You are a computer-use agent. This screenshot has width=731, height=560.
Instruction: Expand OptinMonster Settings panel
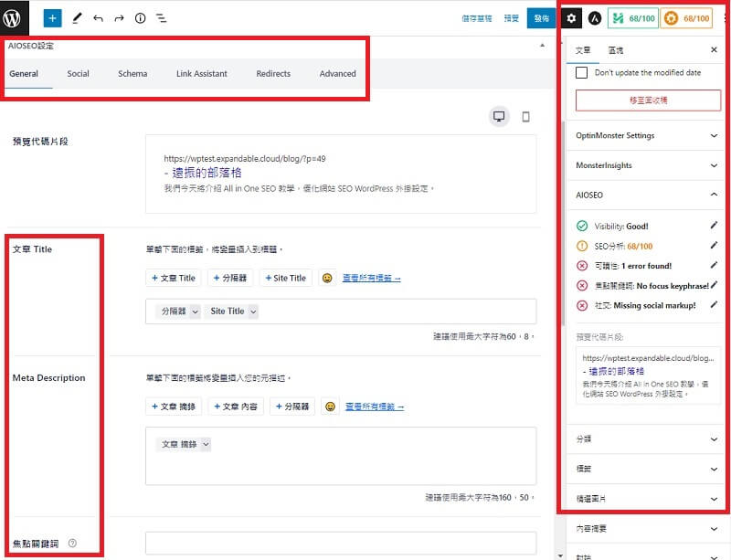pos(646,136)
